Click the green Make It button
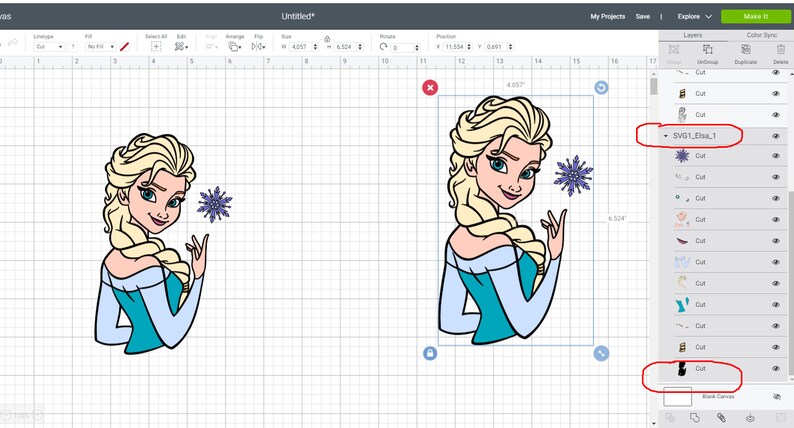 click(756, 16)
